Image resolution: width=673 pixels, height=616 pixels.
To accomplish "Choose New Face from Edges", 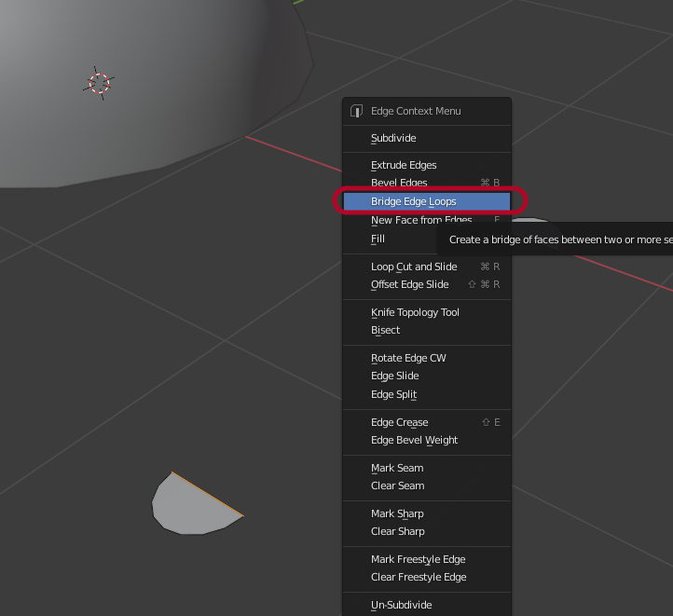I will pyautogui.click(x=427, y=220).
